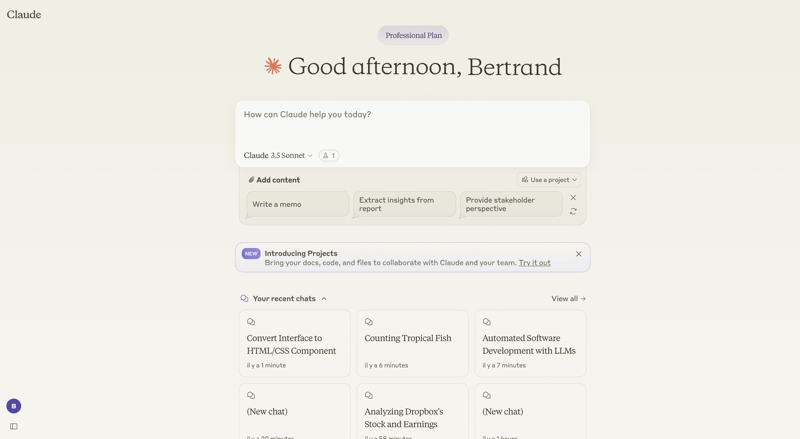
Task: Click the orange Claude starburst icon
Action: [273, 66]
